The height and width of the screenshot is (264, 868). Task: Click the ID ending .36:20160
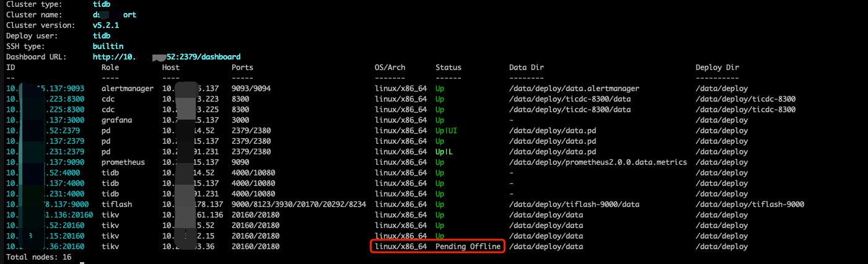coord(45,246)
